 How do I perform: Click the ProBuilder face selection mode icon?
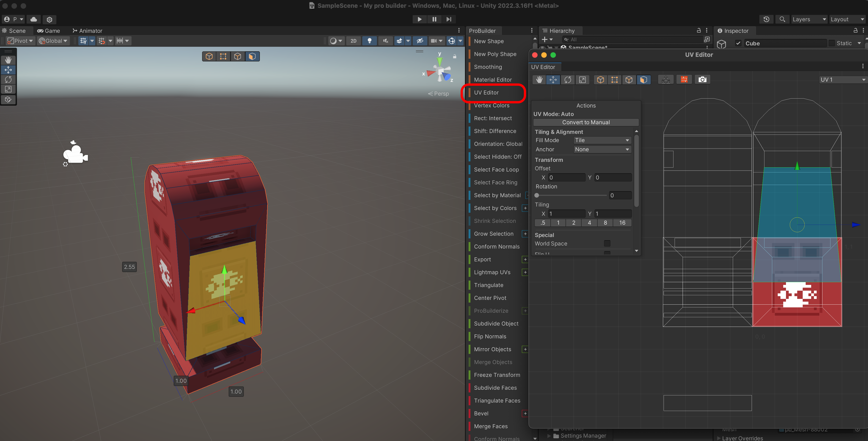[252, 56]
